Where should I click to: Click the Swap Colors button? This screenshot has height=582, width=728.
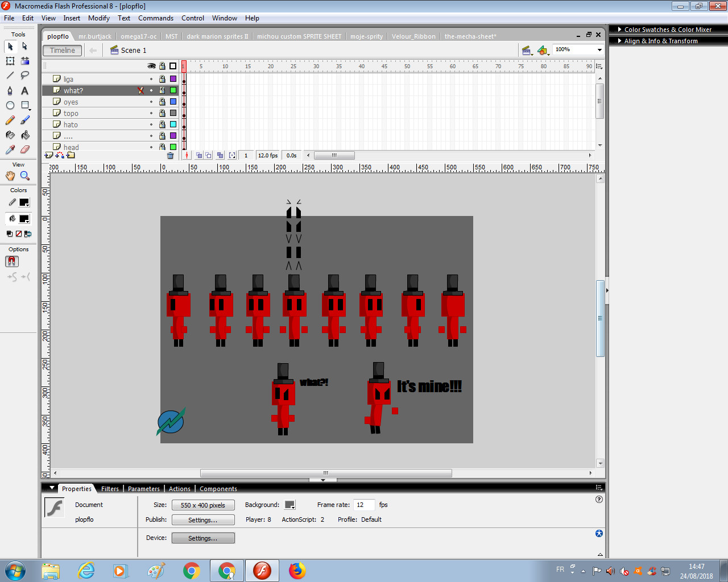point(28,234)
